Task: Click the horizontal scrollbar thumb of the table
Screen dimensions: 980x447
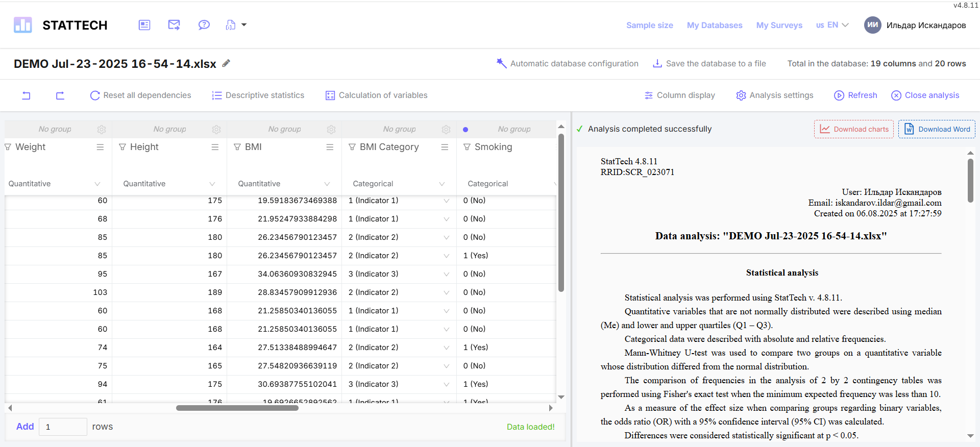Action: [237, 408]
